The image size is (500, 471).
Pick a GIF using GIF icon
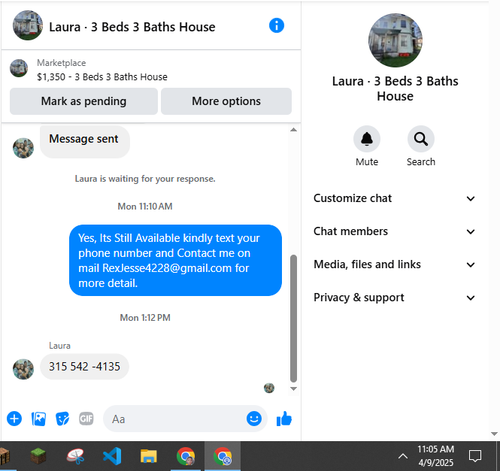(x=86, y=419)
